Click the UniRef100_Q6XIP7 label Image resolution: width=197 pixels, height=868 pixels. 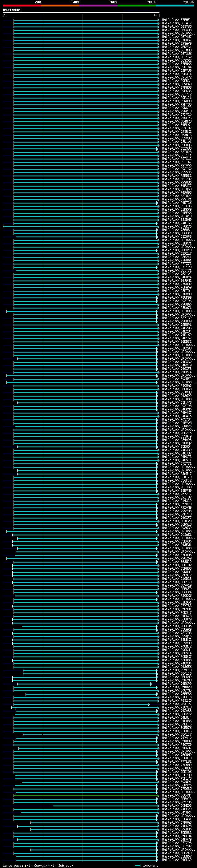(x=176, y=704)
